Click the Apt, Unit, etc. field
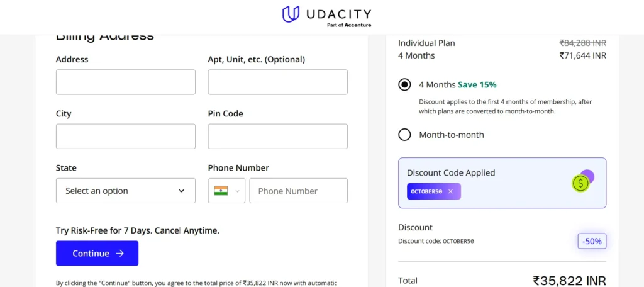 (x=277, y=82)
